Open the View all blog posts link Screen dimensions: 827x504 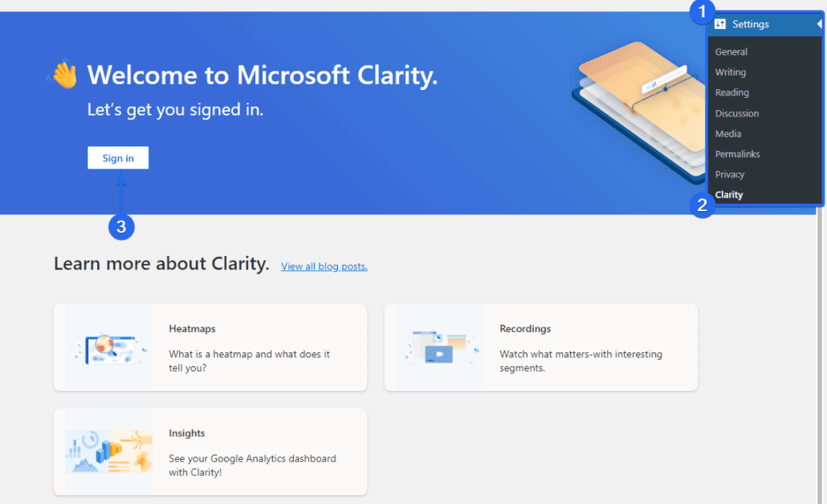pos(324,266)
